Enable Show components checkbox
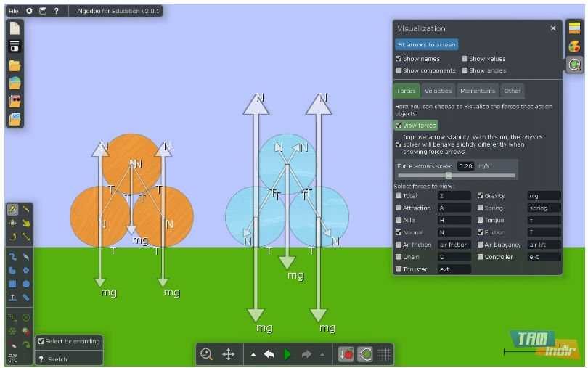 point(399,70)
